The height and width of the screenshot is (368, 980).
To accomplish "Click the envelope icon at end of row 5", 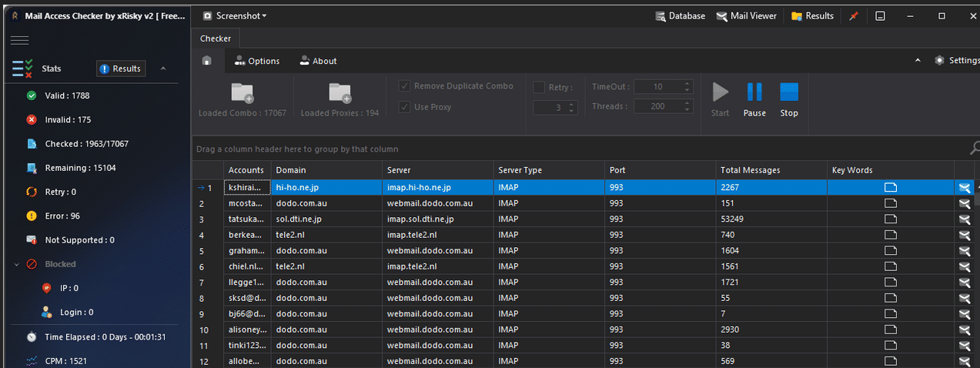I will click(964, 251).
